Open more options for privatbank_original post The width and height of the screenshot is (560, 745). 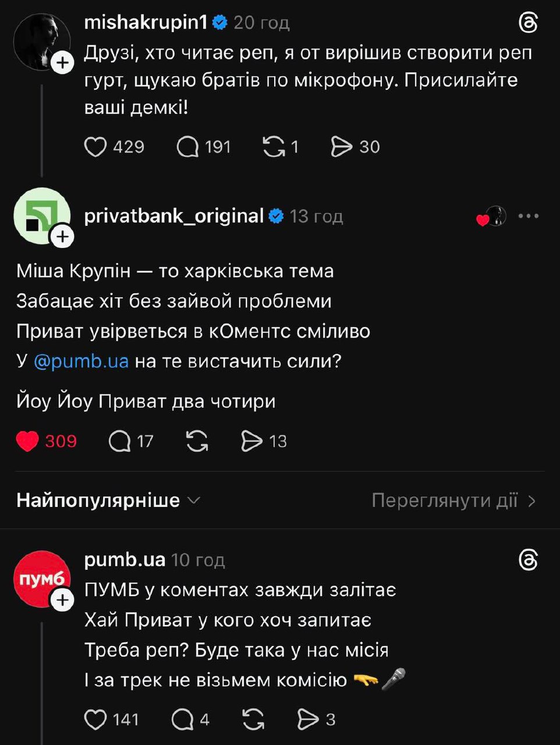click(528, 216)
